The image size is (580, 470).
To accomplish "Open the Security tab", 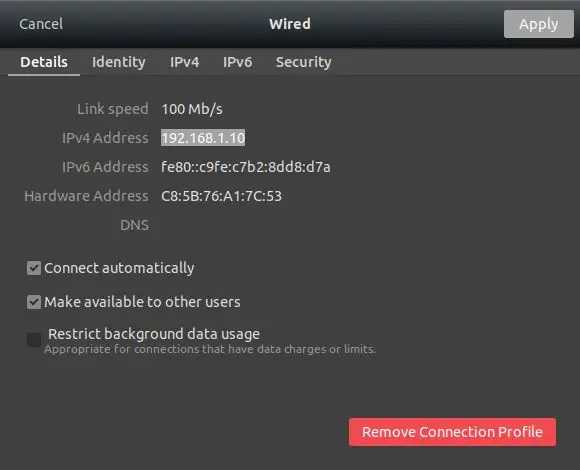I will tap(303, 62).
